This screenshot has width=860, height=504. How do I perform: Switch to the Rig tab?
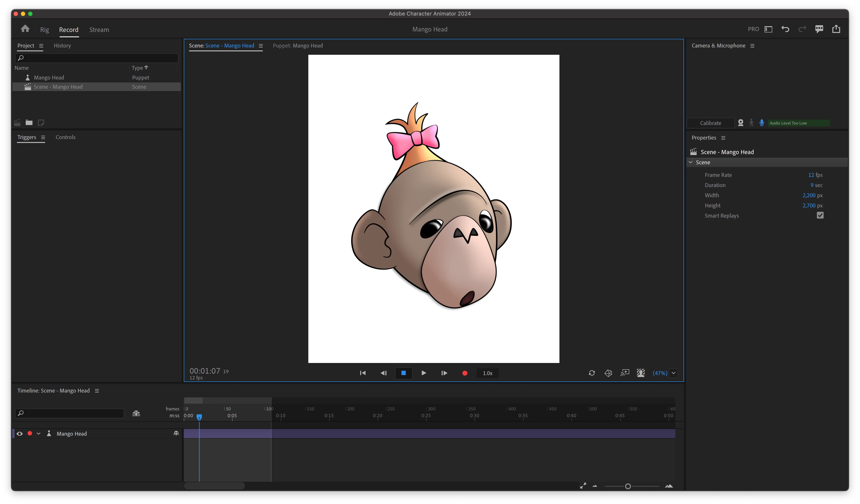pyautogui.click(x=44, y=30)
